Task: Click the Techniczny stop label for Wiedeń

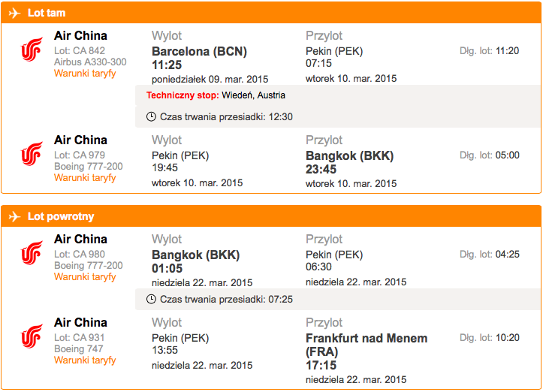Action: pos(183,95)
